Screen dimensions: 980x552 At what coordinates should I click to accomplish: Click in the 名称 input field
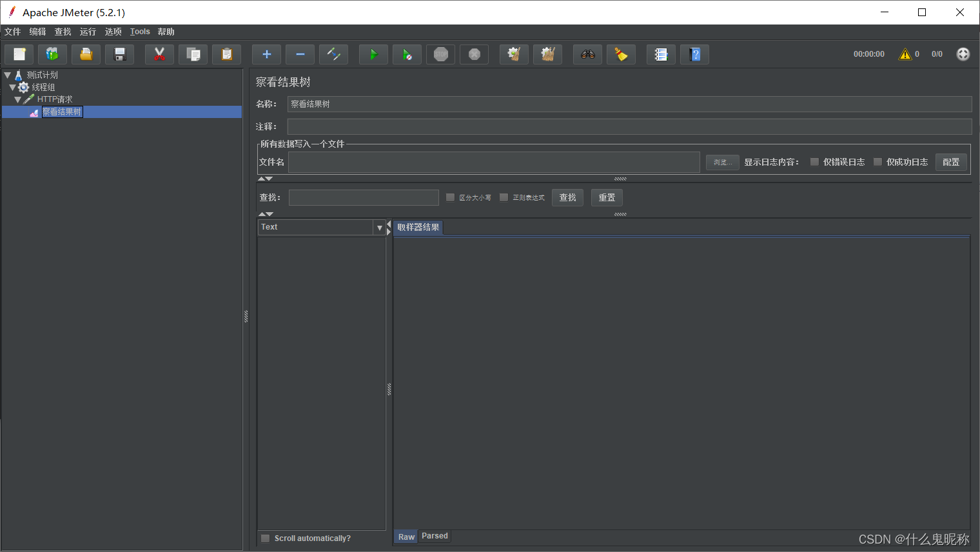[x=629, y=104]
